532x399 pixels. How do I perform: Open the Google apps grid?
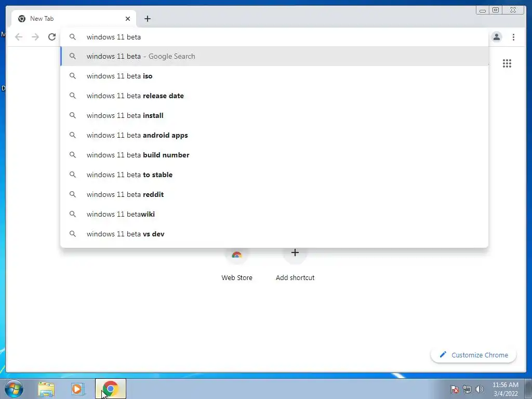coord(507,63)
